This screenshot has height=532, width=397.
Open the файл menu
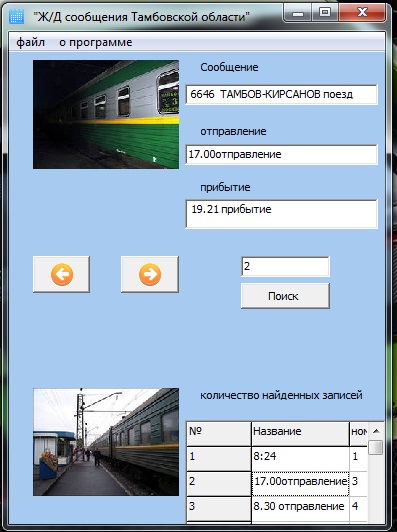pyautogui.click(x=31, y=42)
